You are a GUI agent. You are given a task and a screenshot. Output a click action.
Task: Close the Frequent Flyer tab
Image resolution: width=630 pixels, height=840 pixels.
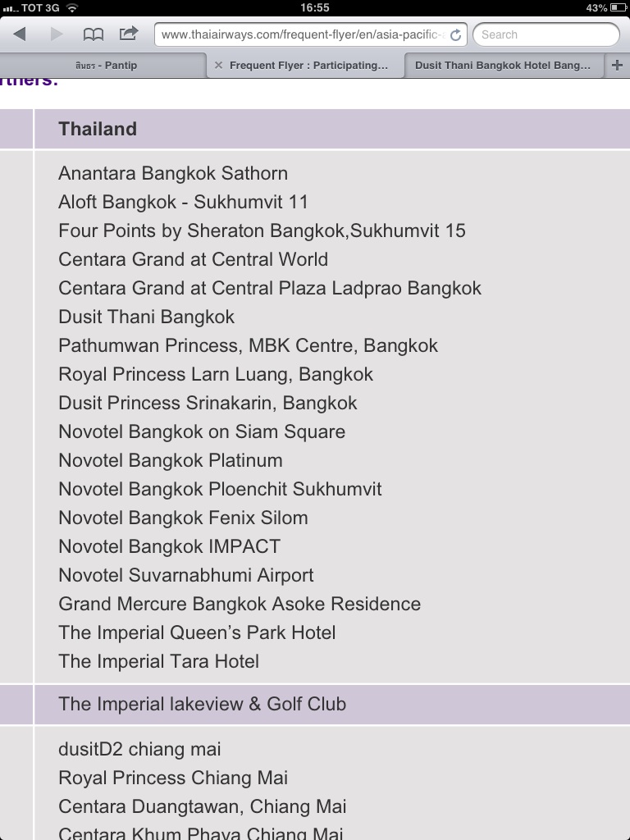[x=218, y=65]
